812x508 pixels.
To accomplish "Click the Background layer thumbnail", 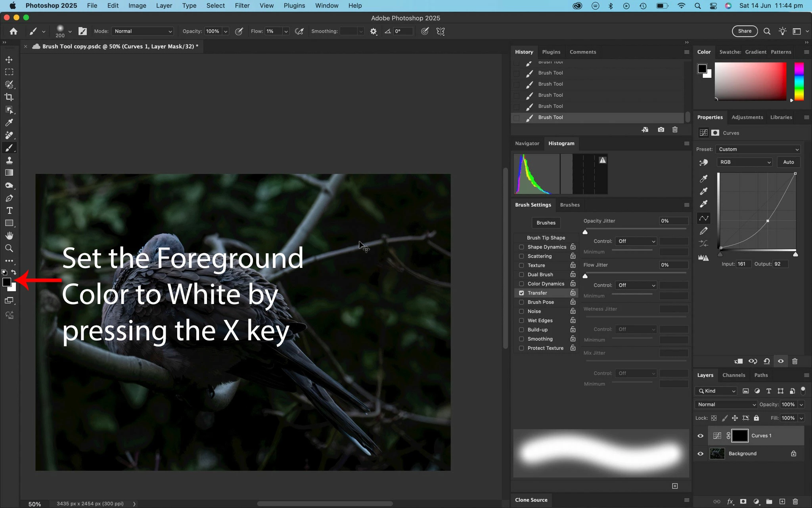I will point(717,454).
